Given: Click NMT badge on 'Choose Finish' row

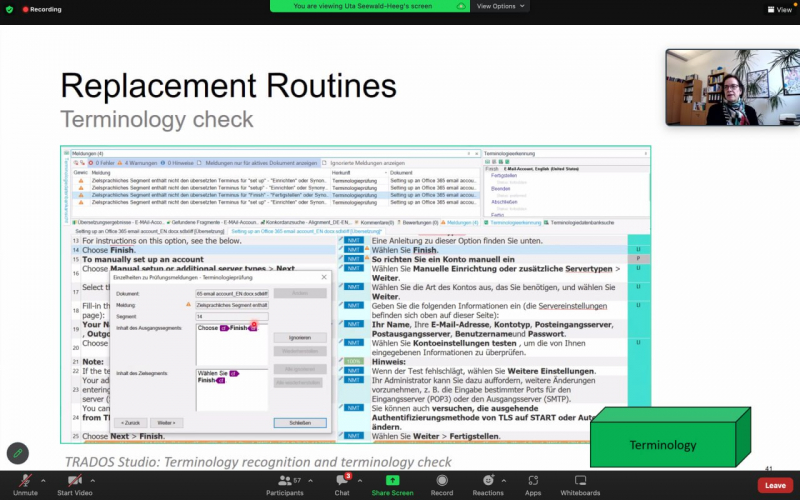Looking at the screenshot, I should 353,249.
